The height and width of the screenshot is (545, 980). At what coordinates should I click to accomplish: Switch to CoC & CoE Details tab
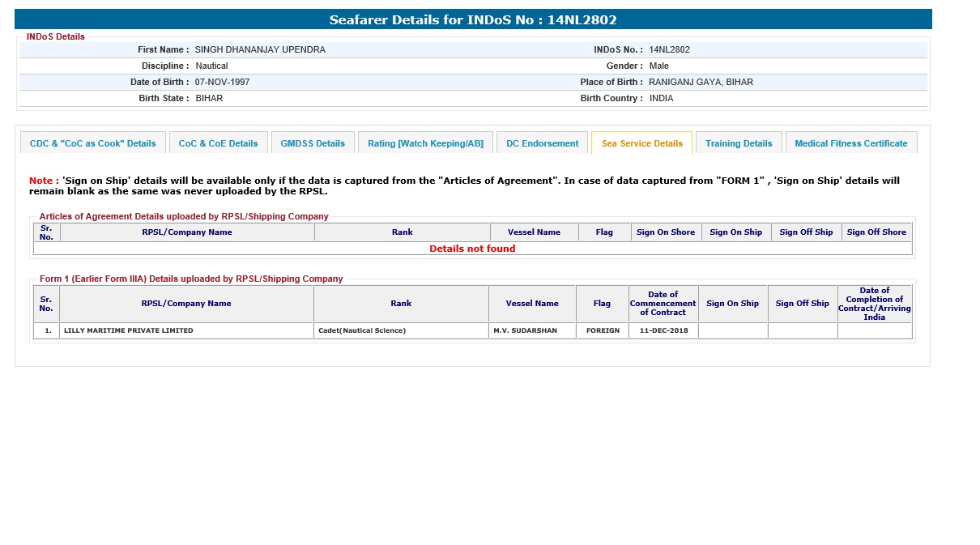(x=218, y=143)
